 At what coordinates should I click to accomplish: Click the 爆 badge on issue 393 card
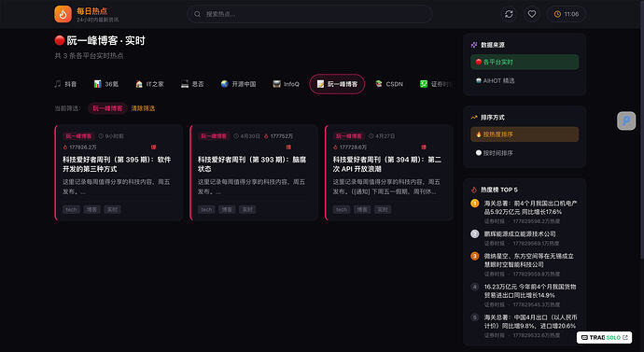(x=288, y=147)
